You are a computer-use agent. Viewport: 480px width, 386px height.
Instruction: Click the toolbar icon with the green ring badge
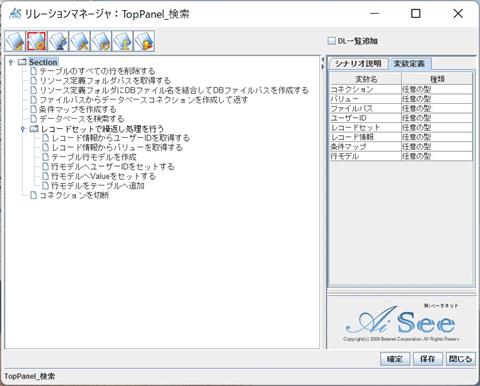coord(101,41)
